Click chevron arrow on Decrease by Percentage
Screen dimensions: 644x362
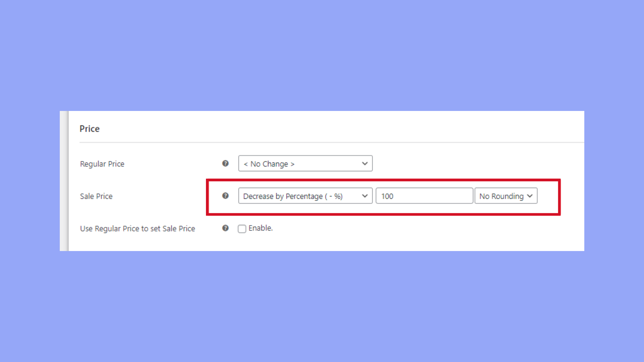point(365,196)
